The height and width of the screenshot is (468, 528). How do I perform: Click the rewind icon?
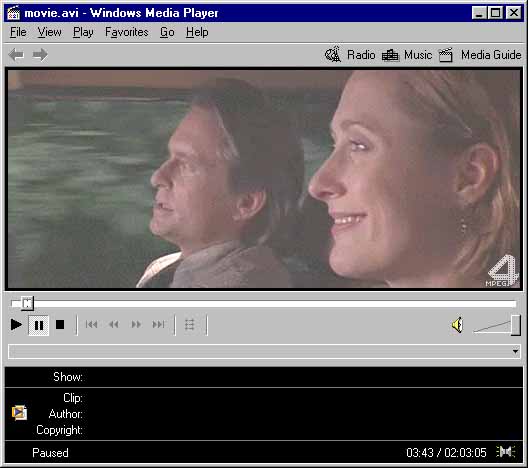(114, 325)
